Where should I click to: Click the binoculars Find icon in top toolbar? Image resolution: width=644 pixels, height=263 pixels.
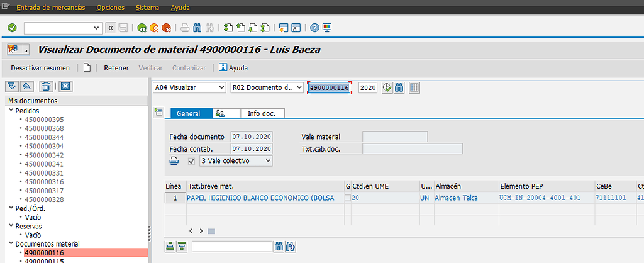point(197,28)
